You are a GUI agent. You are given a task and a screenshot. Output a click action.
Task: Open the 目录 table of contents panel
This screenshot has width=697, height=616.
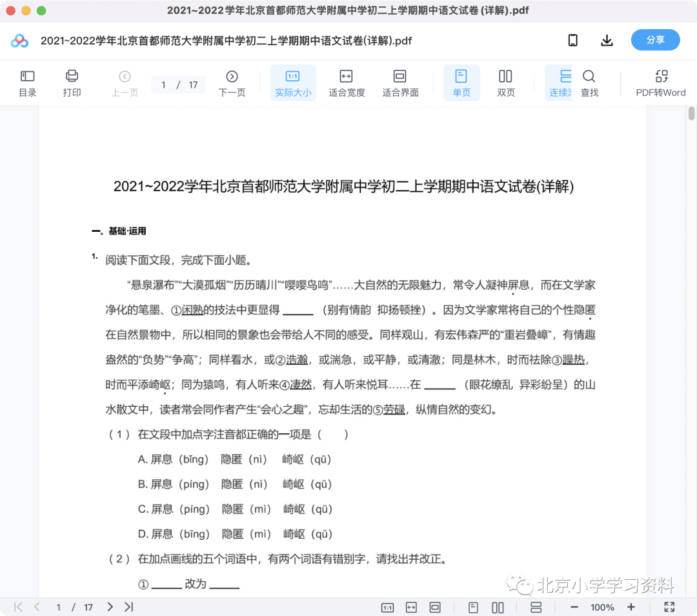(28, 83)
